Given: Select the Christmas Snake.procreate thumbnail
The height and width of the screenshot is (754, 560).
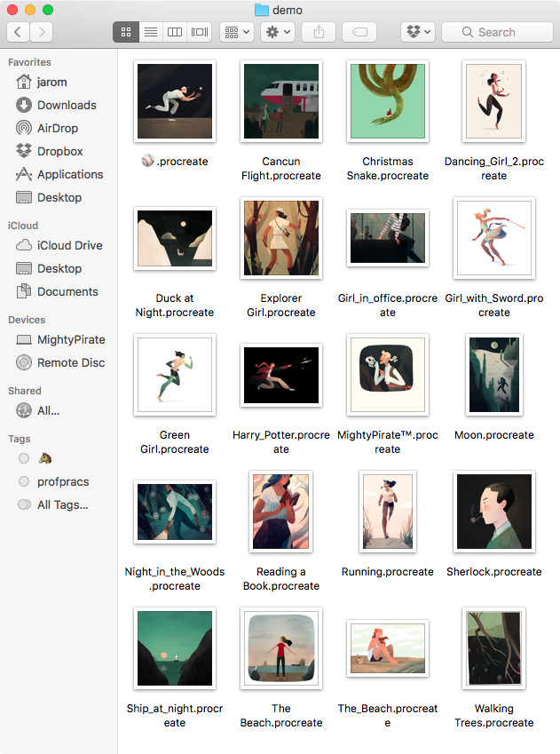Looking at the screenshot, I should pyautogui.click(x=388, y=101).
